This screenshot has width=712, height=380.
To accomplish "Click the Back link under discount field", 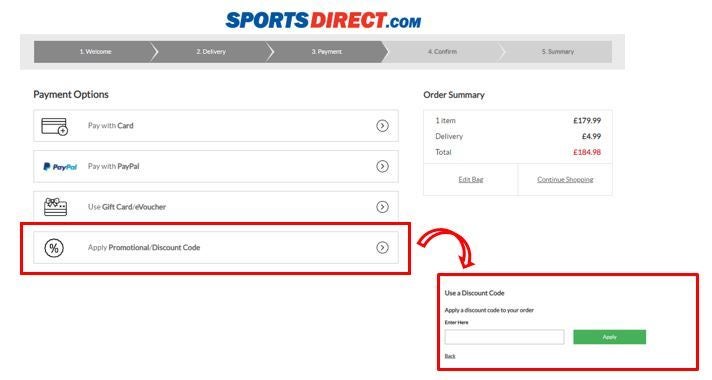I will pyautogui.click(x=450, y=356).
